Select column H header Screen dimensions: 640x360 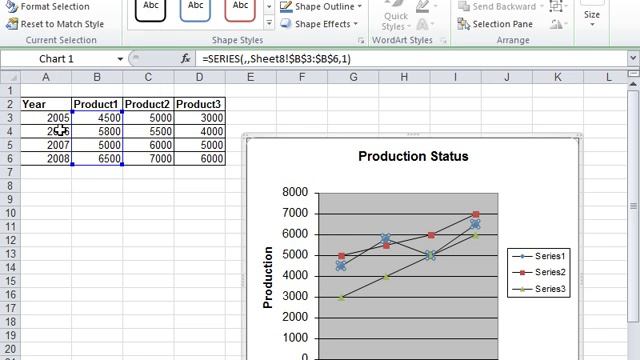click(404, 77)
